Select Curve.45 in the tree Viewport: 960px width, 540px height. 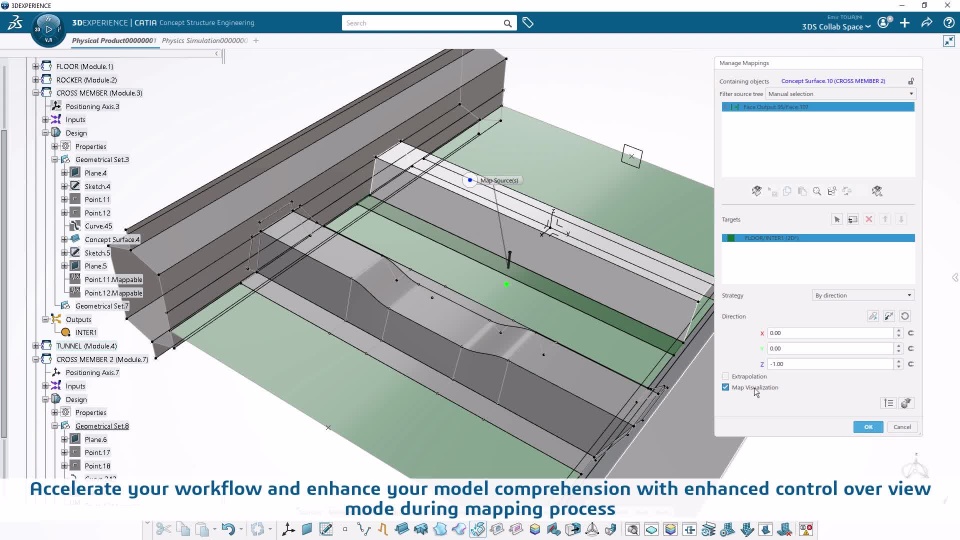(98, 226)
